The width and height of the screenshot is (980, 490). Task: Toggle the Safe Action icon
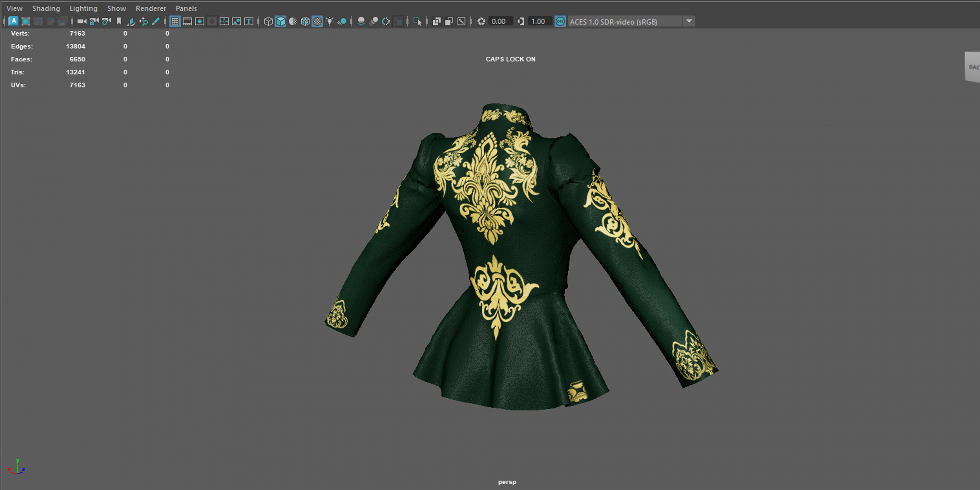[236, 21]
